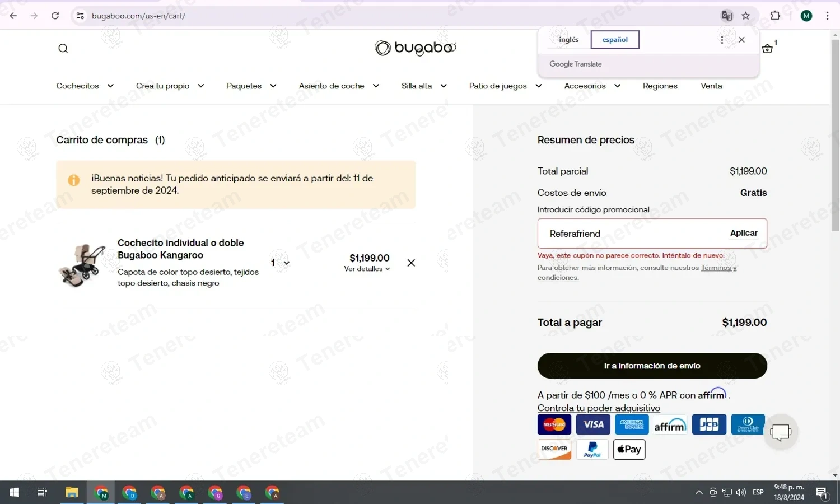Click the promo code input field

click(633, 234)
